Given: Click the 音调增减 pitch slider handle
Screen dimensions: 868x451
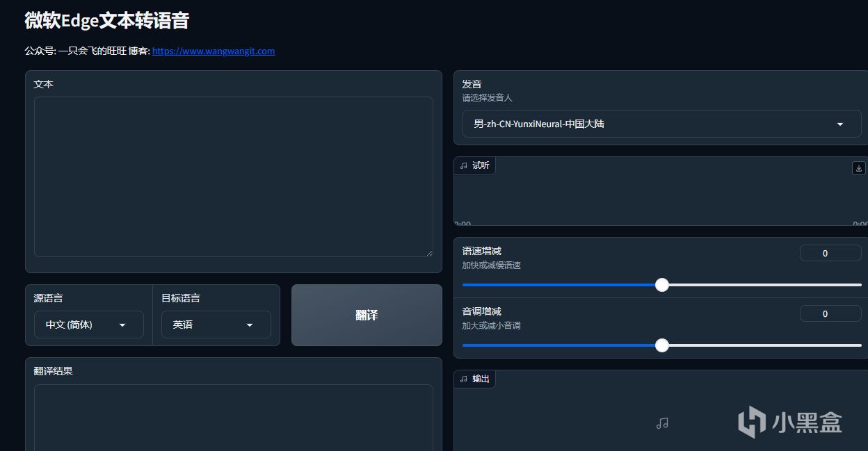Looking at the screenshot, I should 662,345.
